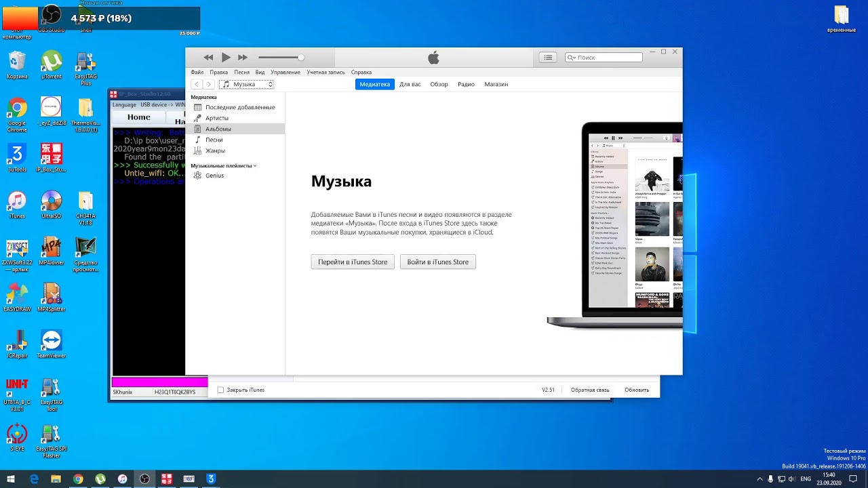Click "Перейти в iTunes Store" button
868x488 pixels.
click(x=353, y=262)
